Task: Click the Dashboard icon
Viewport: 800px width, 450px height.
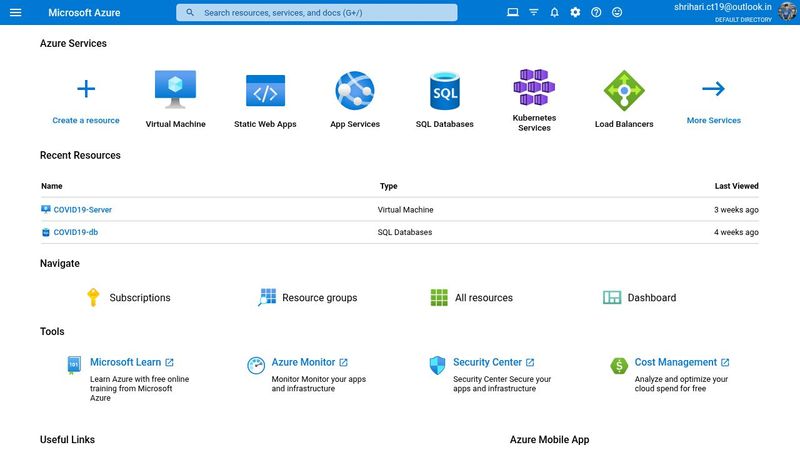Action: (x=612, y=297)
